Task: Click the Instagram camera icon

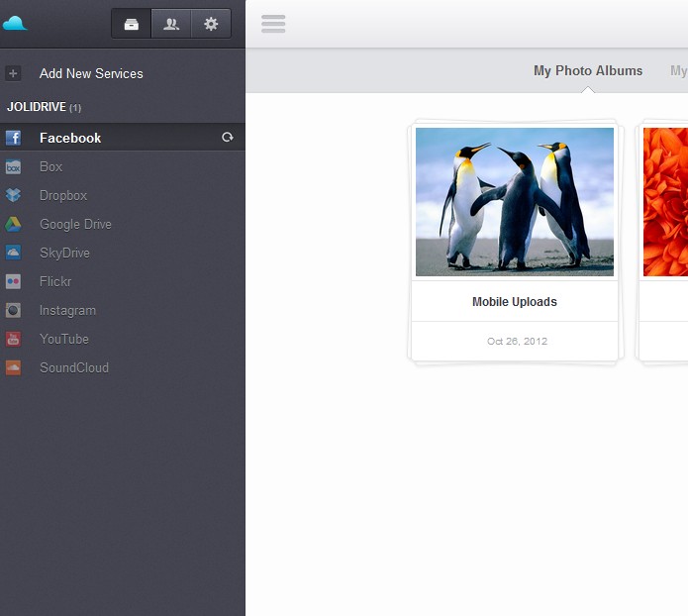Action: (x=13, y=310)
